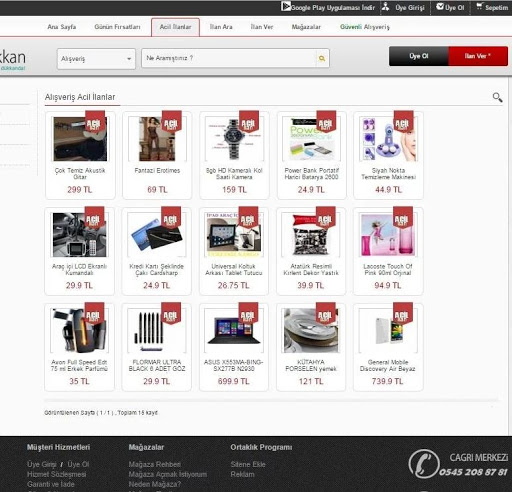
Task: Click Acil badge on Akustik Gitar listing
Action: pyautogui.click(x=95, y=122)
